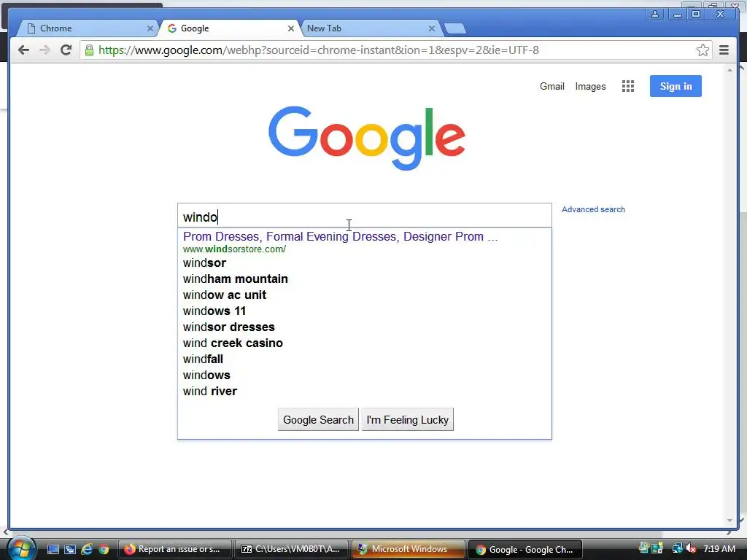Open Gmail link

tap(552, 86)
